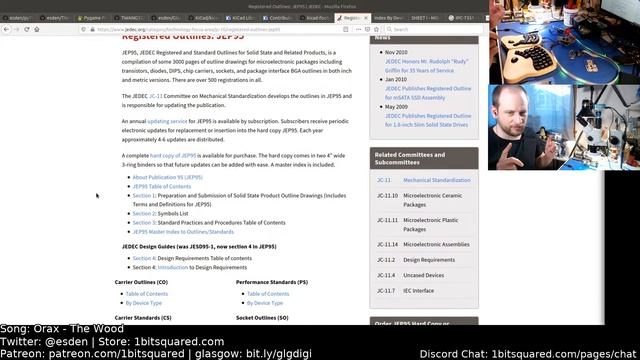Open Carrier Outlines By Device Type link
Screen dimensions: 640x360
tap(144, 303)
